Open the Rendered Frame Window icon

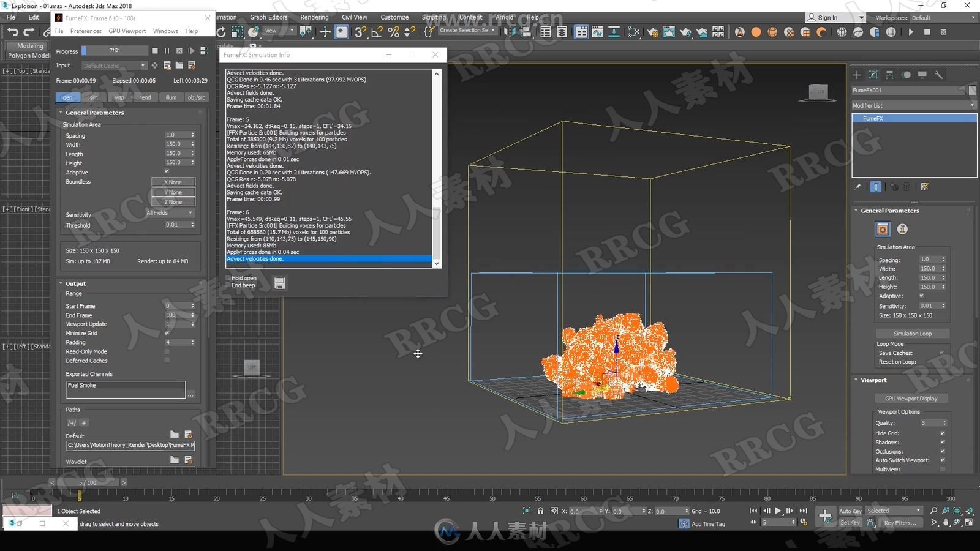coord(669,32)
